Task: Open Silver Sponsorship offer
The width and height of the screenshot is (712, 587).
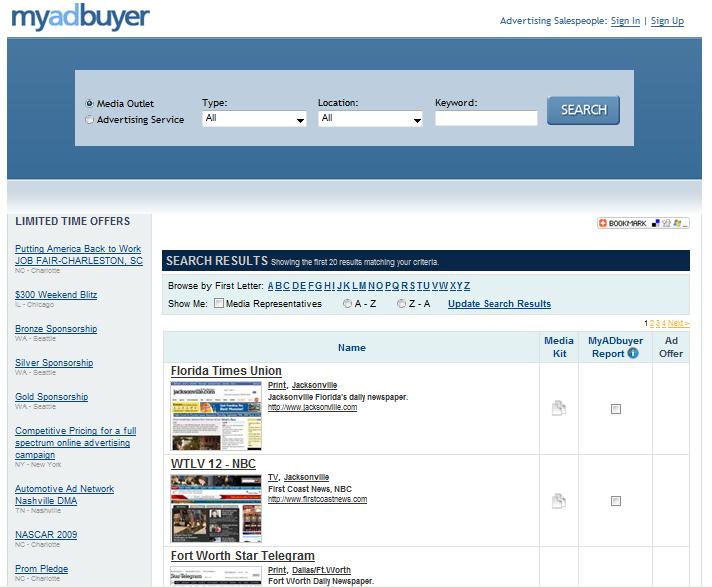Action: coord(54,363)
